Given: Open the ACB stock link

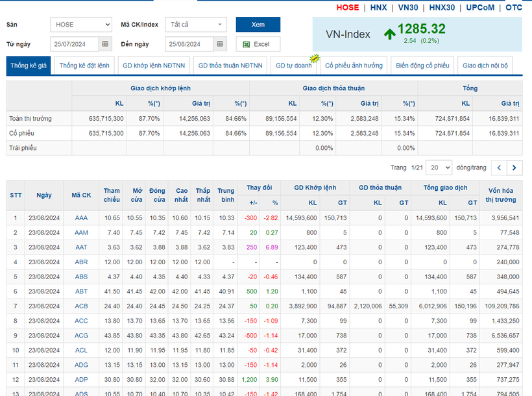Looking at the screenshot, I should (x=81, y=306).
